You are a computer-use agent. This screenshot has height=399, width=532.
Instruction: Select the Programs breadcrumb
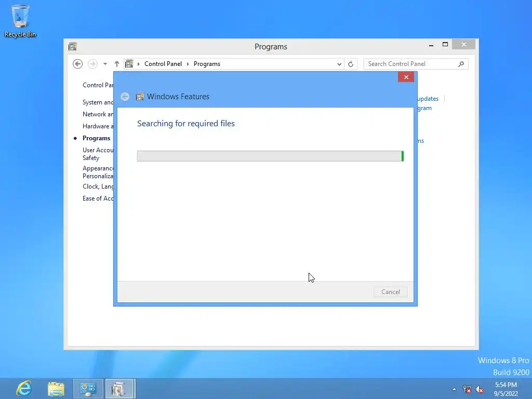pyautogui.click(x=207, y=64)
